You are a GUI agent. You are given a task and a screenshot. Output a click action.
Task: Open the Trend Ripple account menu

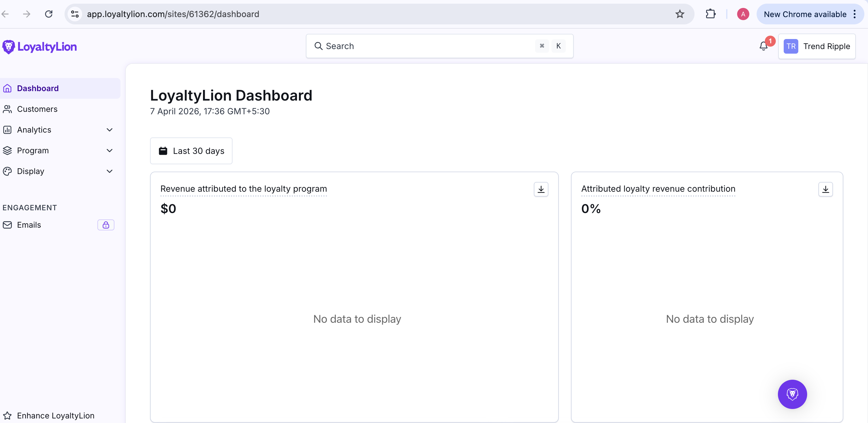coord(817,46)
